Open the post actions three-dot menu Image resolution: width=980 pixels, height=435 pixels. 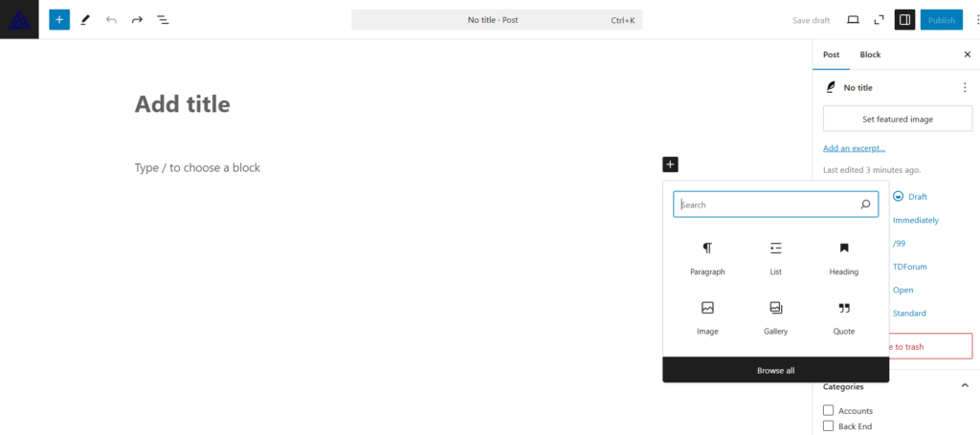tap(964, 87)
